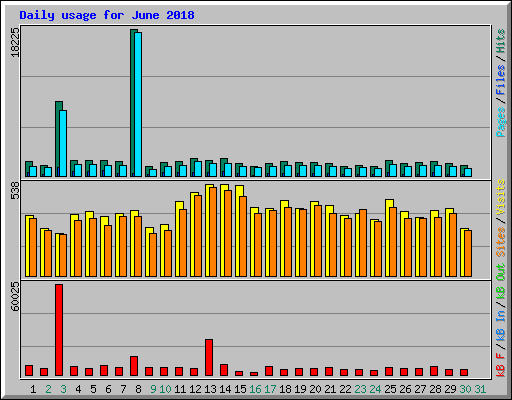
Task: Click day label 26
Action: (405, 389)
